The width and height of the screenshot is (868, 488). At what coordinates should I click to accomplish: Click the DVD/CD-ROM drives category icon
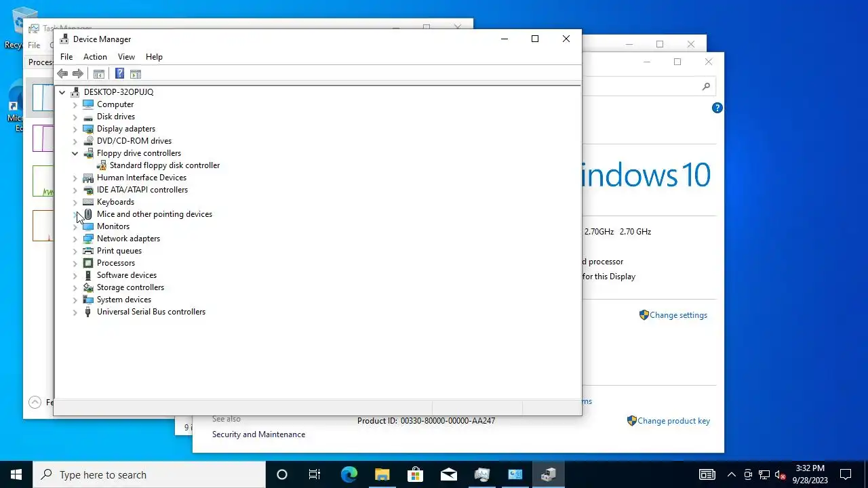point(88,141)
